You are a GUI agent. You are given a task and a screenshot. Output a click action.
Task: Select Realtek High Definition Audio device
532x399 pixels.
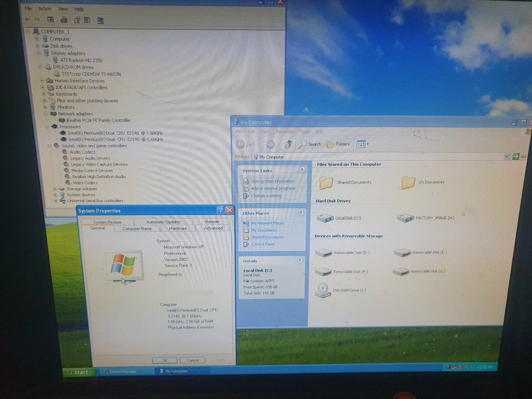[99, 176]
